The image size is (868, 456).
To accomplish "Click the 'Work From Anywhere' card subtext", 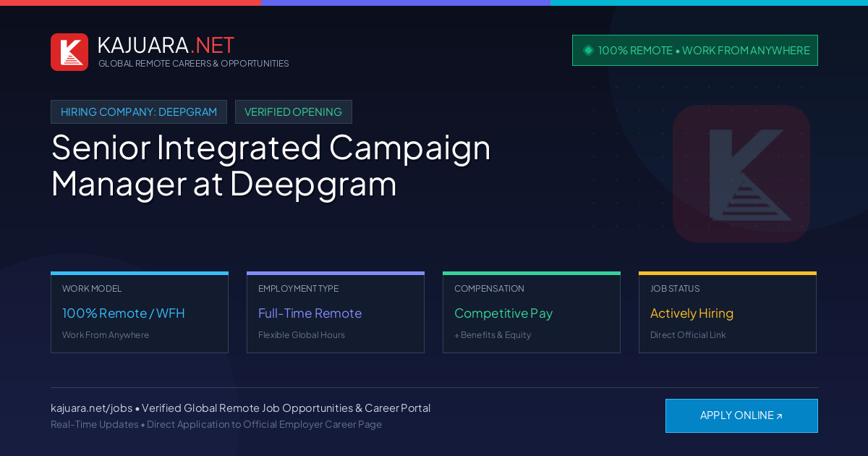I will (x=106, y=335).
